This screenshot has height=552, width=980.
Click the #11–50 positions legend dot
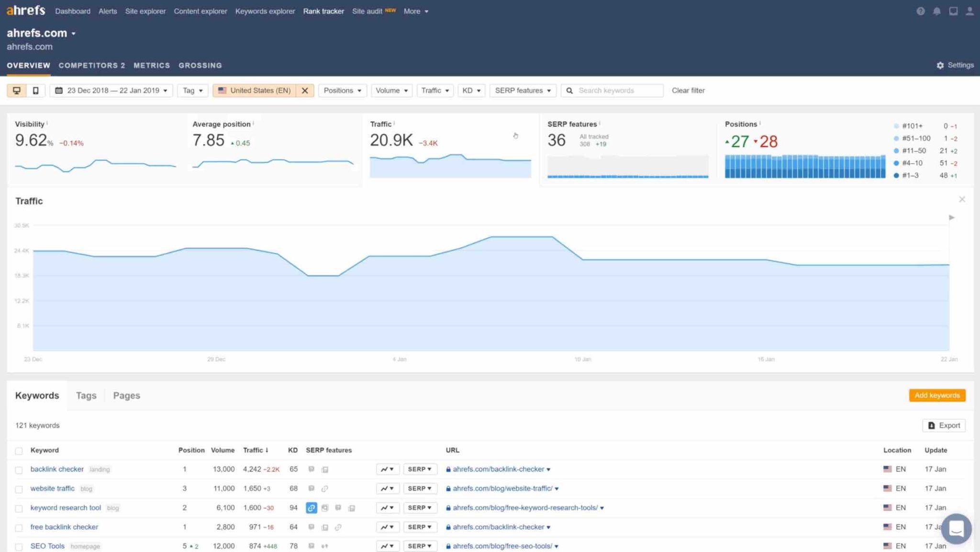click(896, 151)
